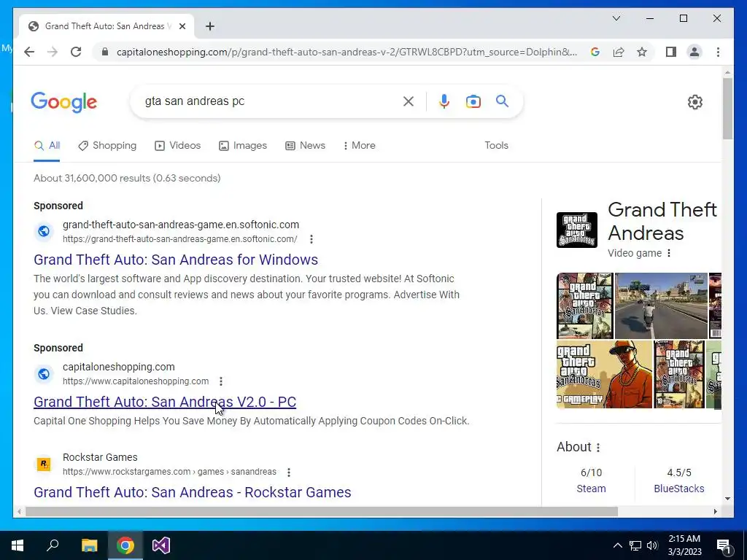Open Google quick settings gear
The height and width of the screenshot is (560, 747).
695,102
